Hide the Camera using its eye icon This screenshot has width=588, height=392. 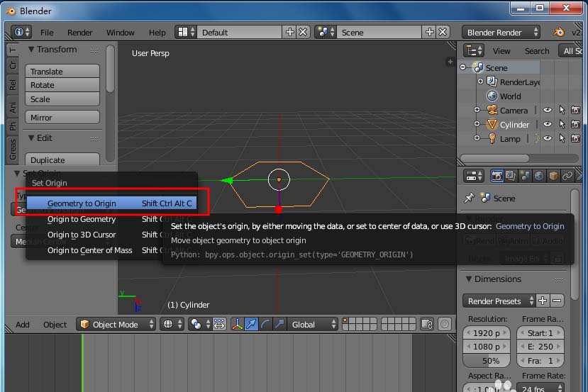(x=547, y=111)
